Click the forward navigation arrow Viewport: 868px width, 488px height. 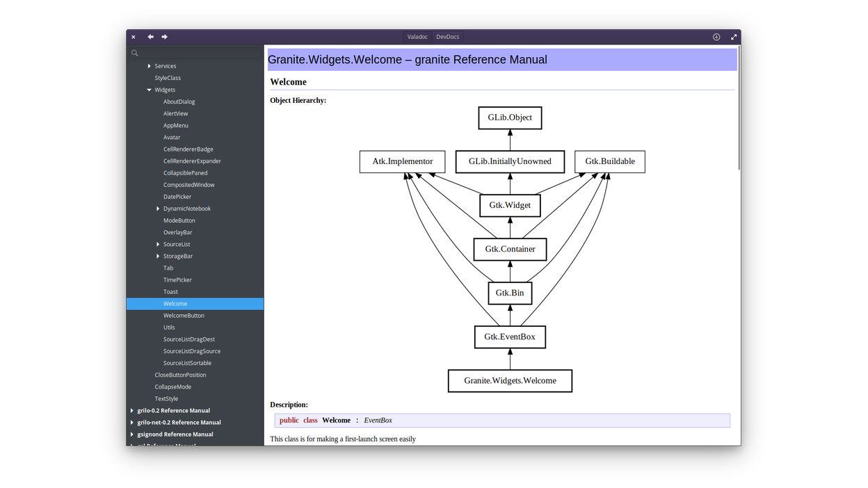165,37
